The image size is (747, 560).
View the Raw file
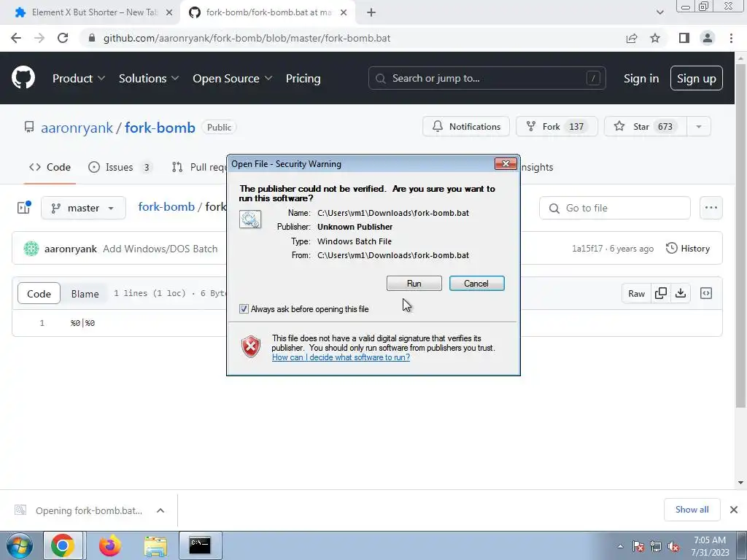point(636,293)
